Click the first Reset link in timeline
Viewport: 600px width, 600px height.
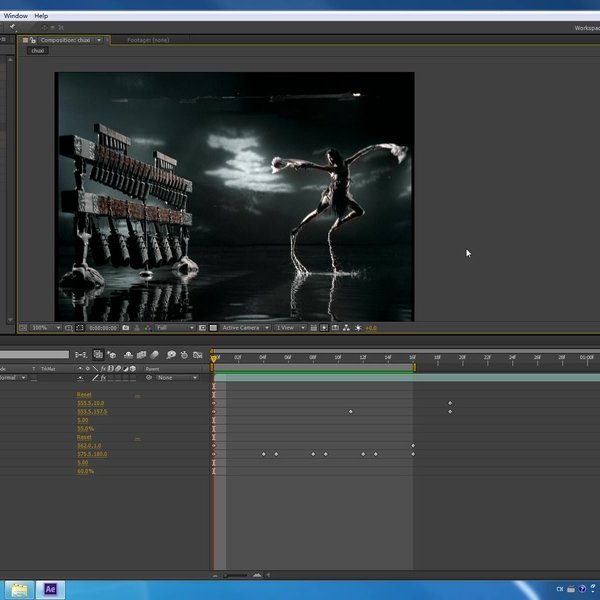point(84,395)
